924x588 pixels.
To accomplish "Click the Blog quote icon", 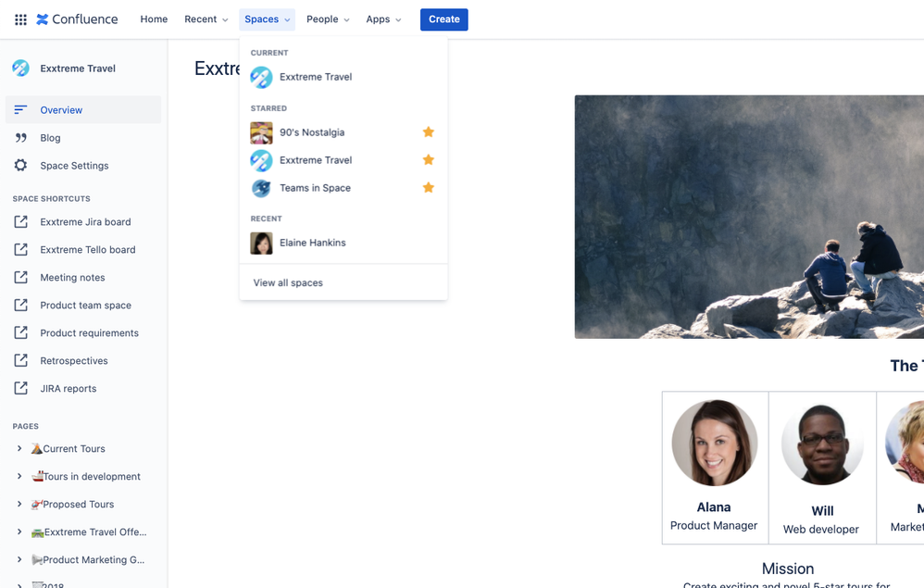I will (x=20, y=137).
